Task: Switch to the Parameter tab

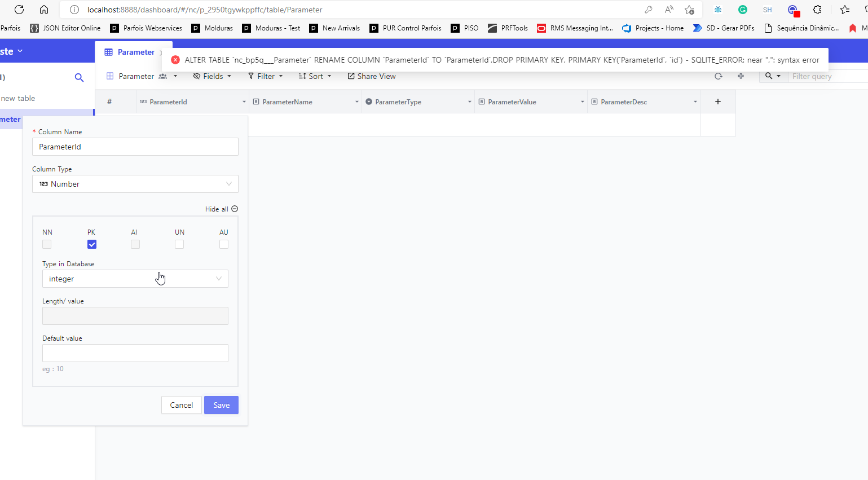Action: tap(135, 51)
